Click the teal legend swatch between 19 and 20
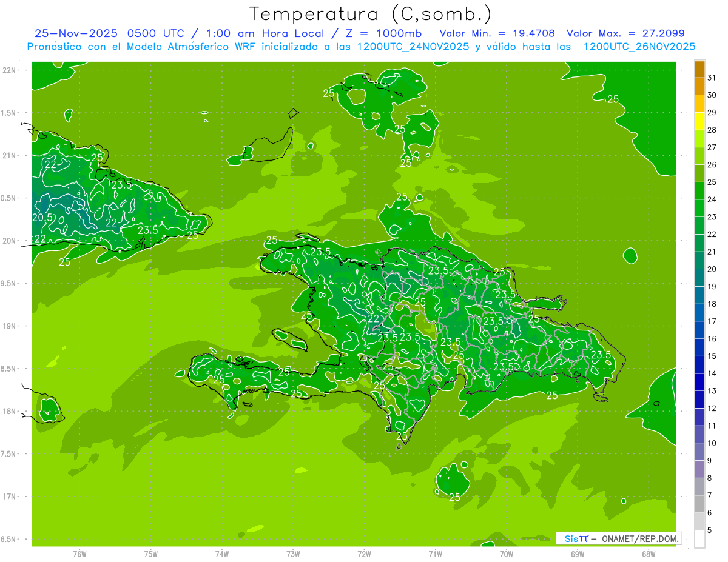Image resolution: width=728 pixels, height=562 pixels. tap(699, 278)
